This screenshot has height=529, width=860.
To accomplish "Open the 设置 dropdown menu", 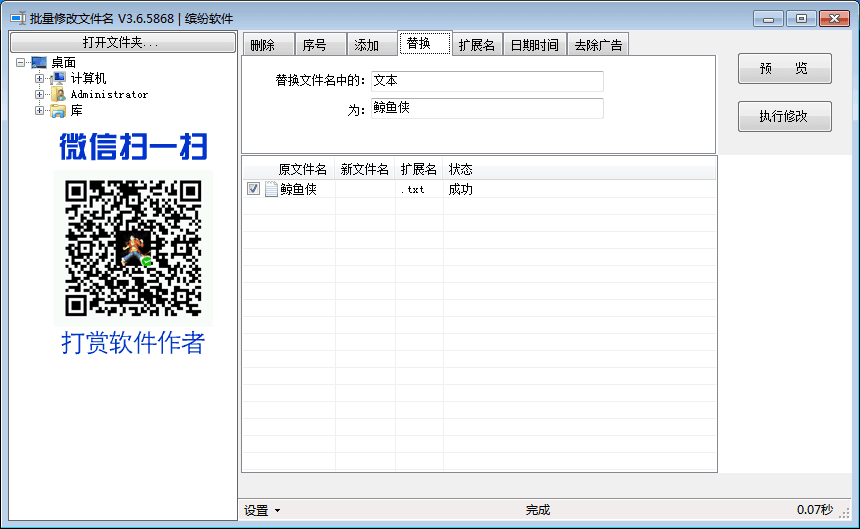I will point(262,510).
